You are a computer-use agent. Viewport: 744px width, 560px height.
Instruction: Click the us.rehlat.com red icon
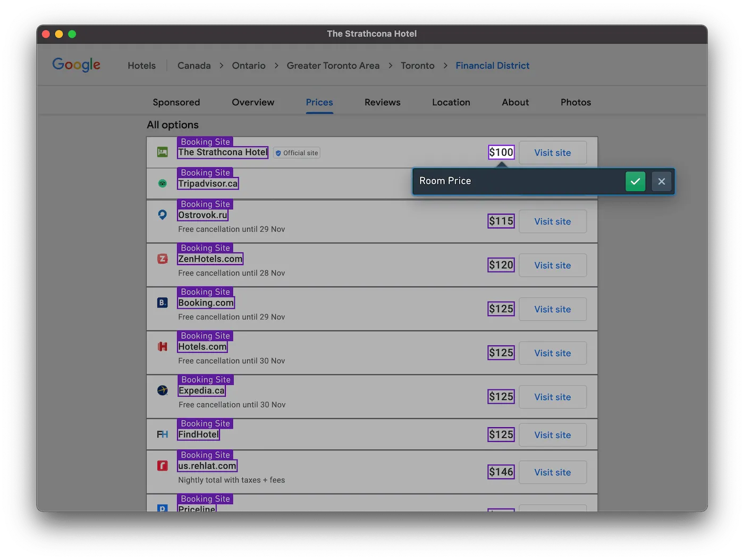pyautogui.click(x=163, y=465)
